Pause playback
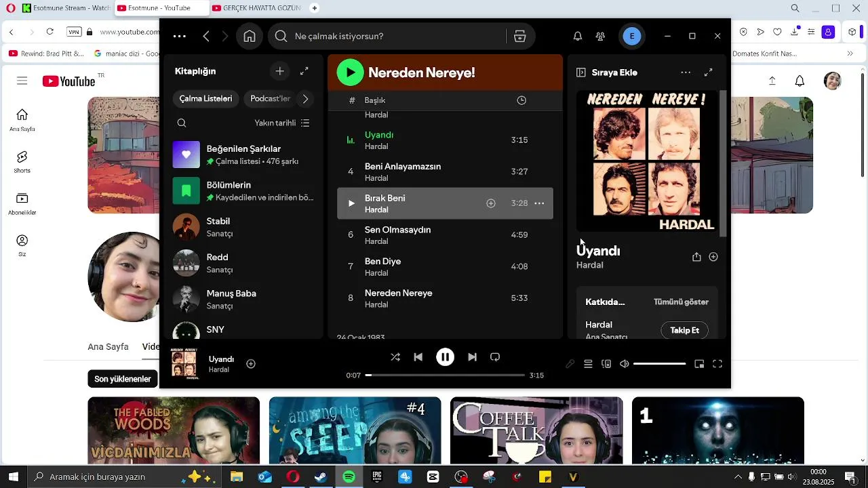This screenshot has height=488, width=868. [445, 357]
